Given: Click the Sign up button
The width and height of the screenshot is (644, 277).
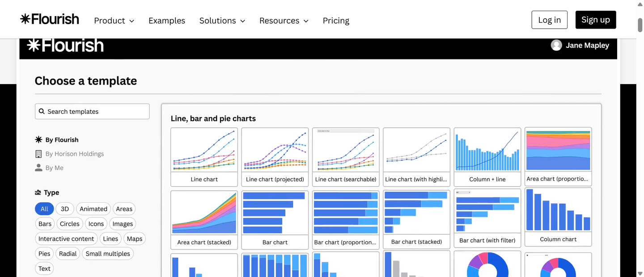Looking at the screenshot, I should point(596,20).
